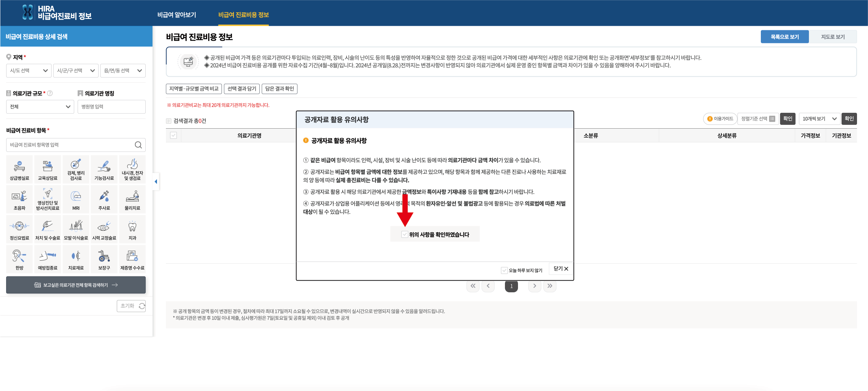Click the 병원명 입력 text field
Image resolution: width=868 pixels, height=391 pixels.
pos(111,107)
